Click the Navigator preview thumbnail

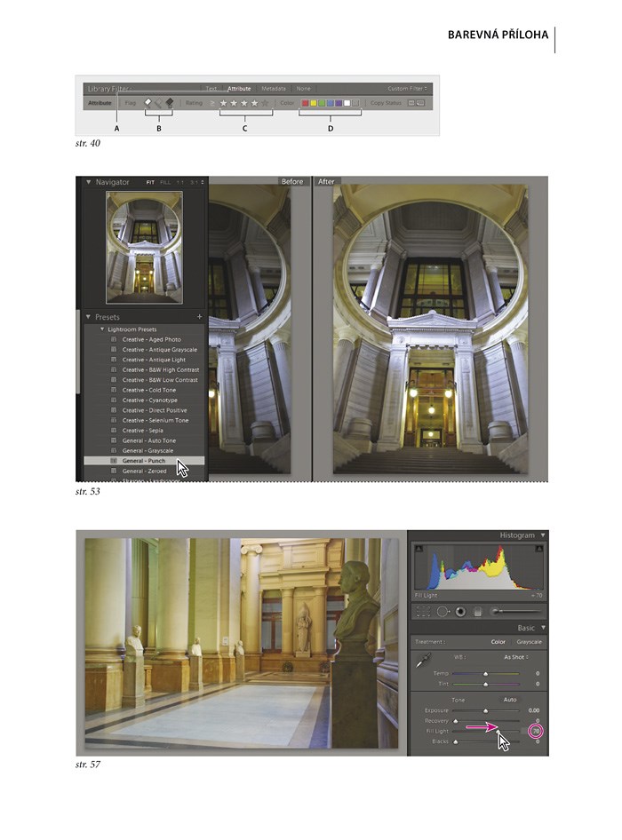(x=143, y=249)
